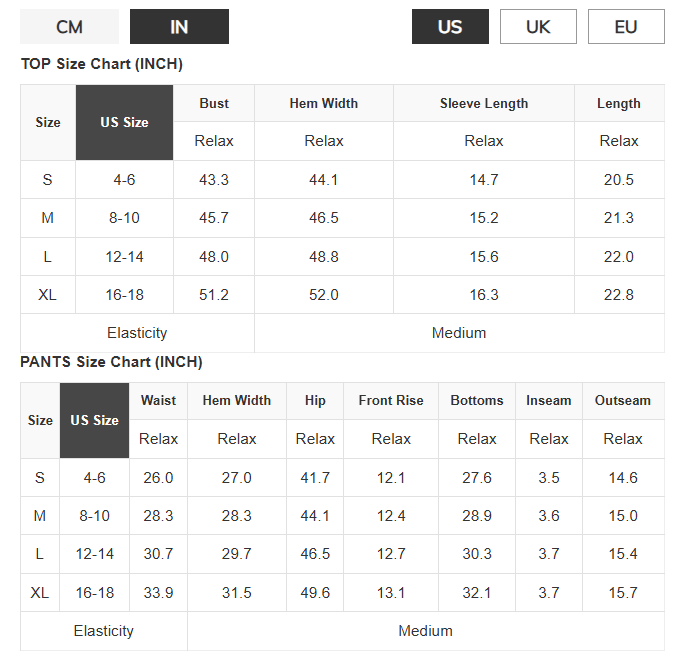Switch to EU sizing standard
699x659 pixels.
tap(626, 27)
